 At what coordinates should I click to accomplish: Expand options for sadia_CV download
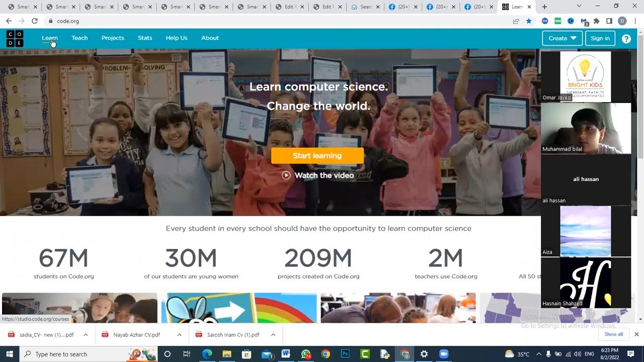86,335
